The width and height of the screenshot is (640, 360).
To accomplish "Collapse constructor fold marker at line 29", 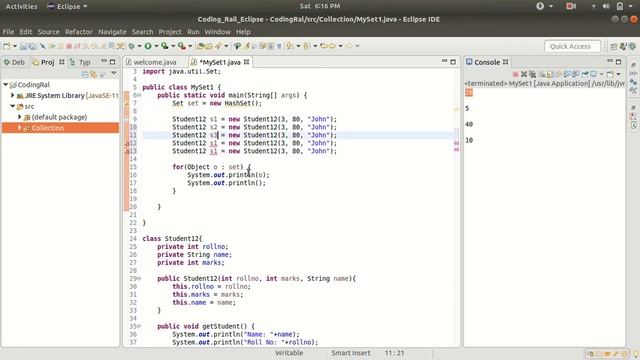I will point(139,278).
